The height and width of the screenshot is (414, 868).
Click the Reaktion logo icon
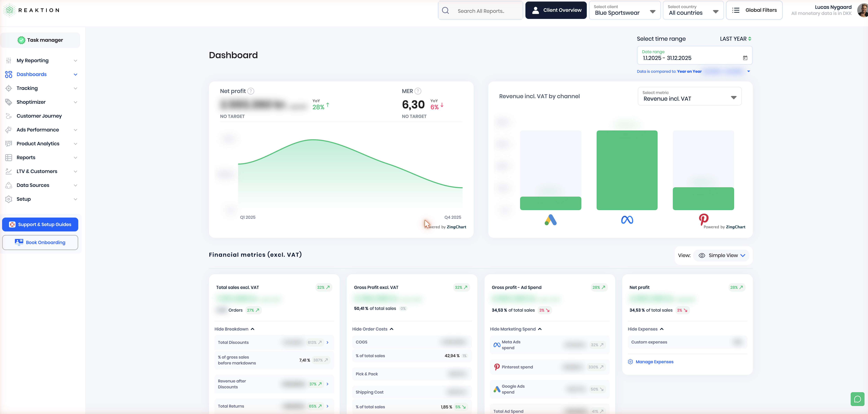pos(9,10)
